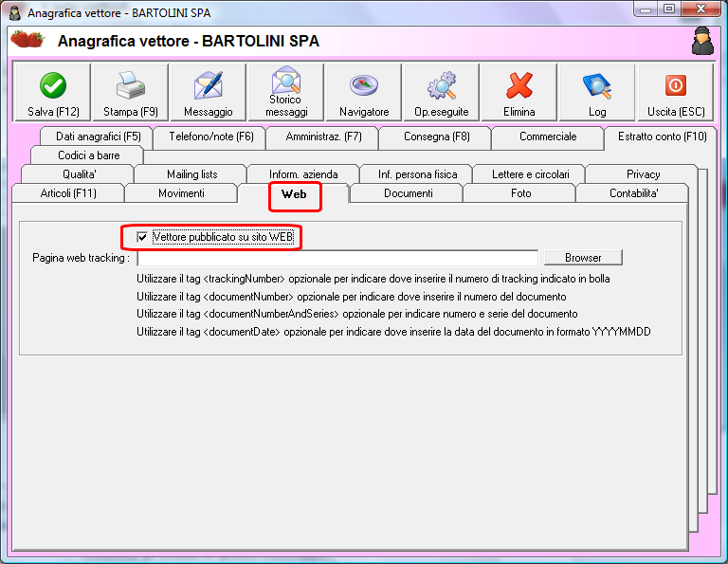Click the Salva (F12) green checkmark button

[x=53, y=92]
